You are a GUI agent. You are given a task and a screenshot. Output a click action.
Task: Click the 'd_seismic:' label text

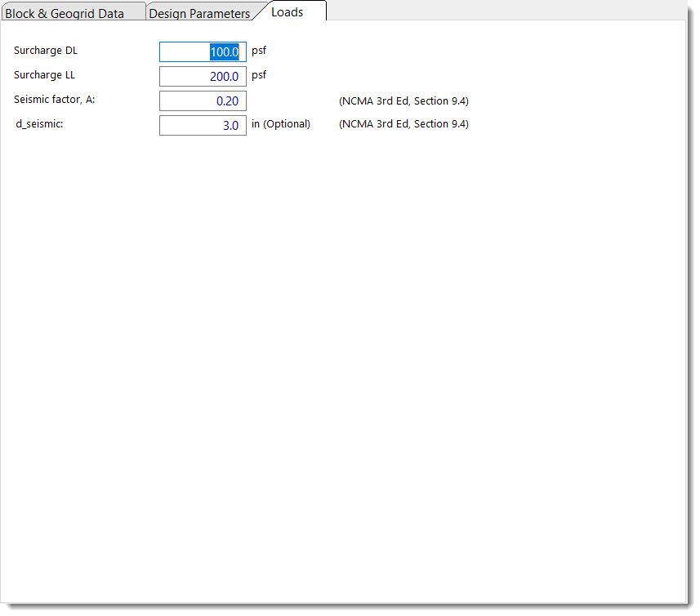click(39, 124)
